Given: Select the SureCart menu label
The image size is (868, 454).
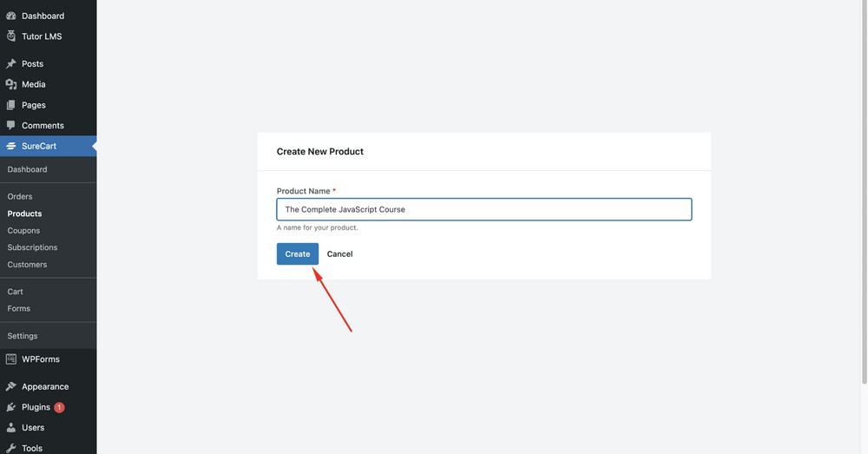Looking at the screenshot, I should point(39,146).
